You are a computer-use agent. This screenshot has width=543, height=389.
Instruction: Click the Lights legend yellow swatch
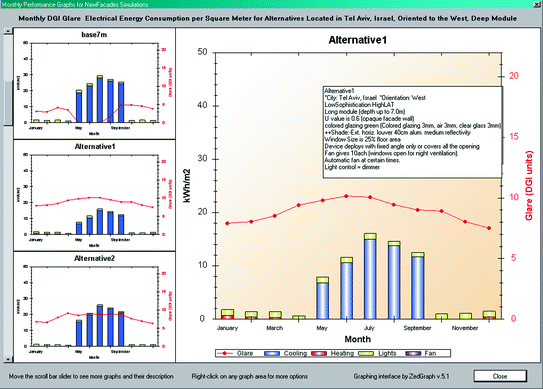[x=366, y=353]
